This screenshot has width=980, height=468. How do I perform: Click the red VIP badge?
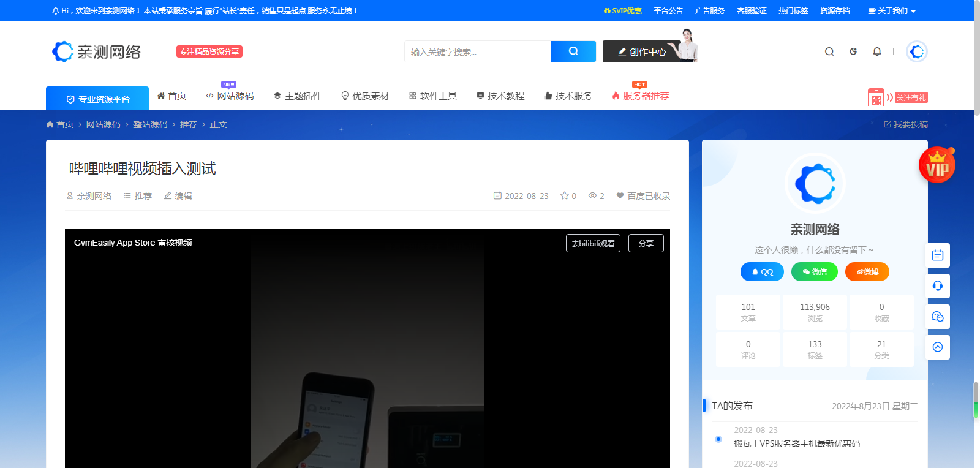coord(937,165)
